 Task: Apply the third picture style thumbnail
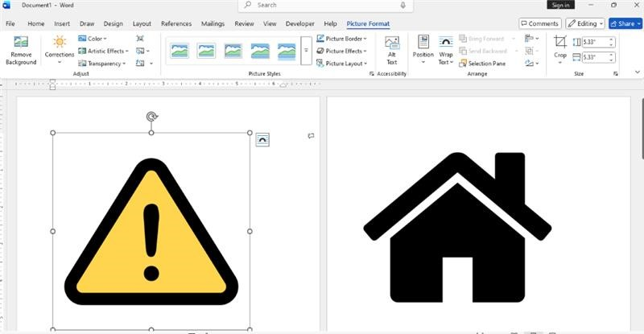point(233,51)
